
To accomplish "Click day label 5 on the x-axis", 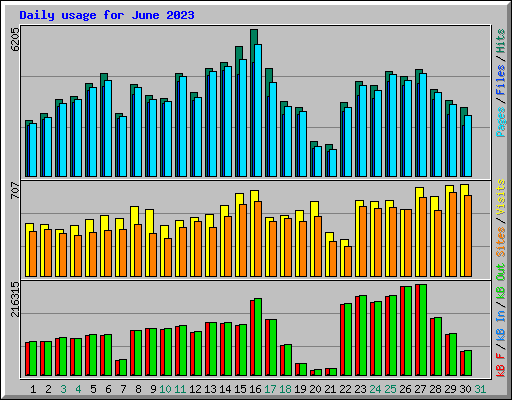I will [93, 389].
